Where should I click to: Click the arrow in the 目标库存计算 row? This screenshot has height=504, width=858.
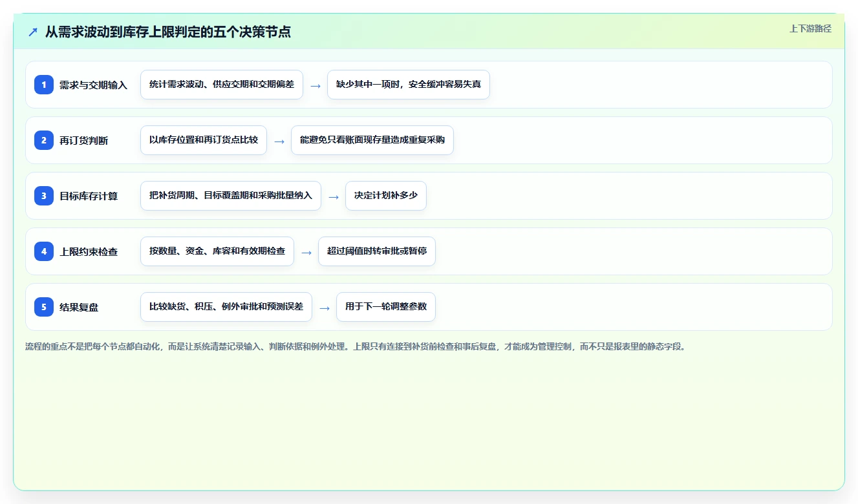coord(334,196)
